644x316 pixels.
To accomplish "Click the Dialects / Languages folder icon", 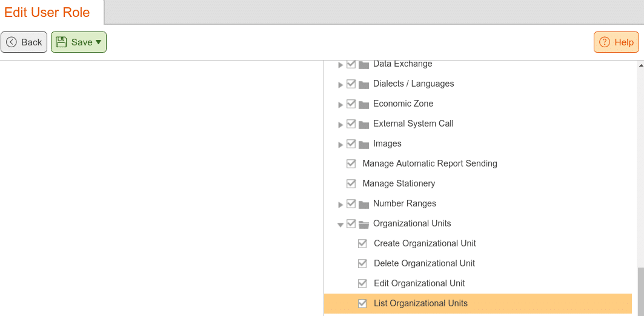I will coord(363,85).
